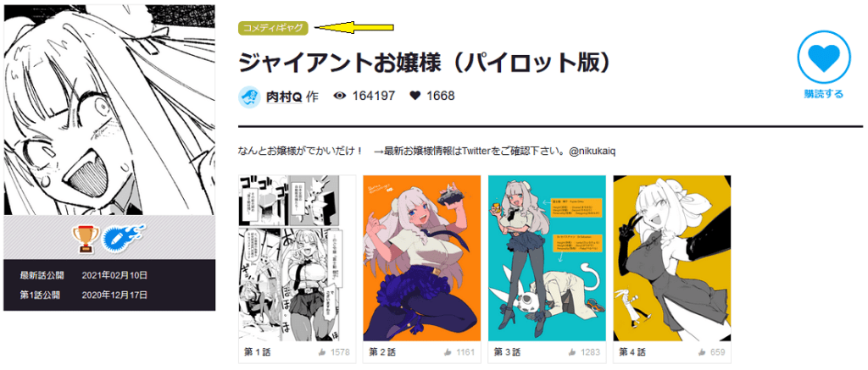
Task: Click the large black-and-white series cover image
Action: point(109,110)
